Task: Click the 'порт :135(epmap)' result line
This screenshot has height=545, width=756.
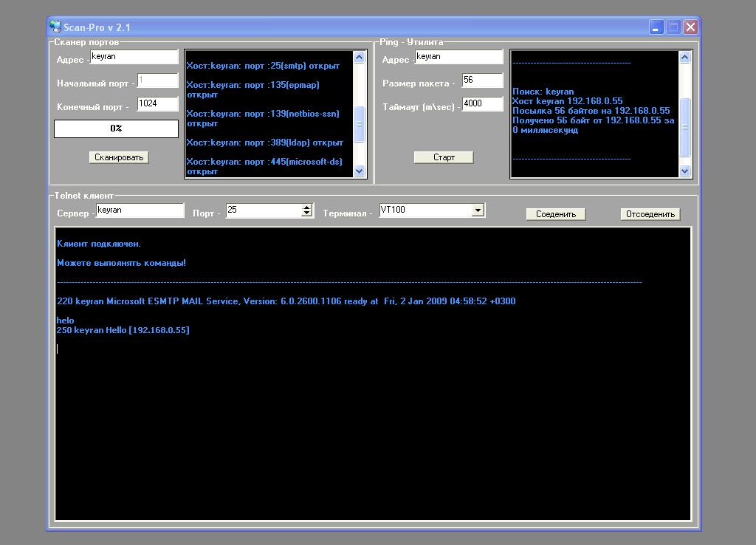Action: [x=252, y=89]
